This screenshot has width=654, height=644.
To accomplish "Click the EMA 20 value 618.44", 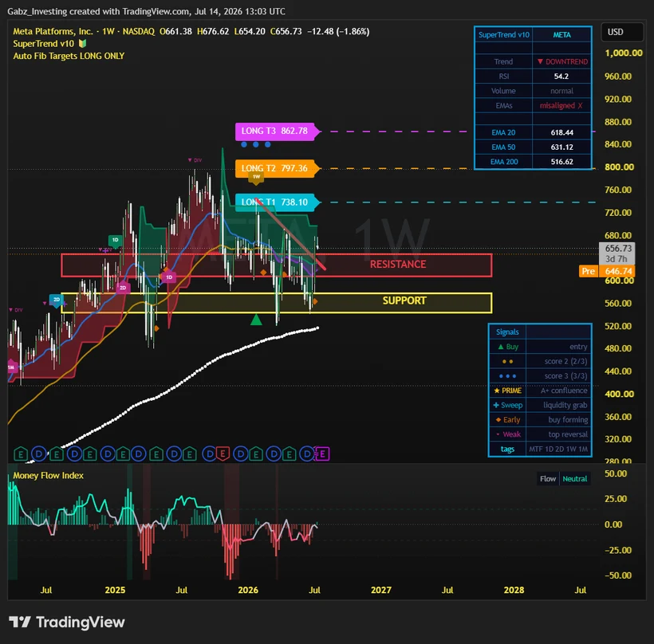I will pos(561,132).
